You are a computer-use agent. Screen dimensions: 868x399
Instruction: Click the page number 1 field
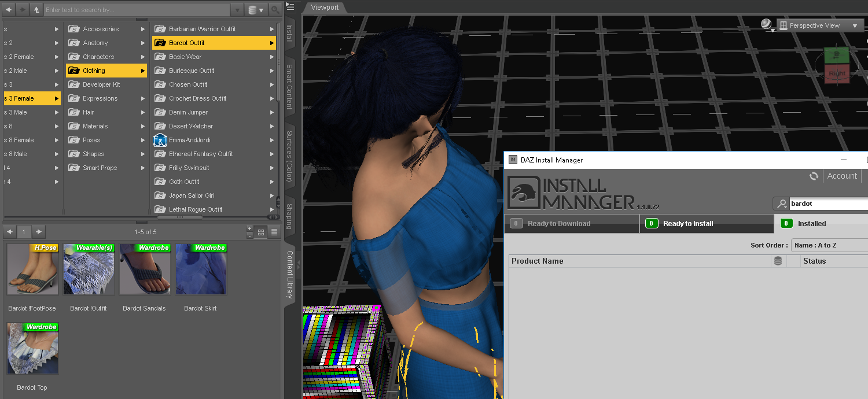(x=24, y=232)
